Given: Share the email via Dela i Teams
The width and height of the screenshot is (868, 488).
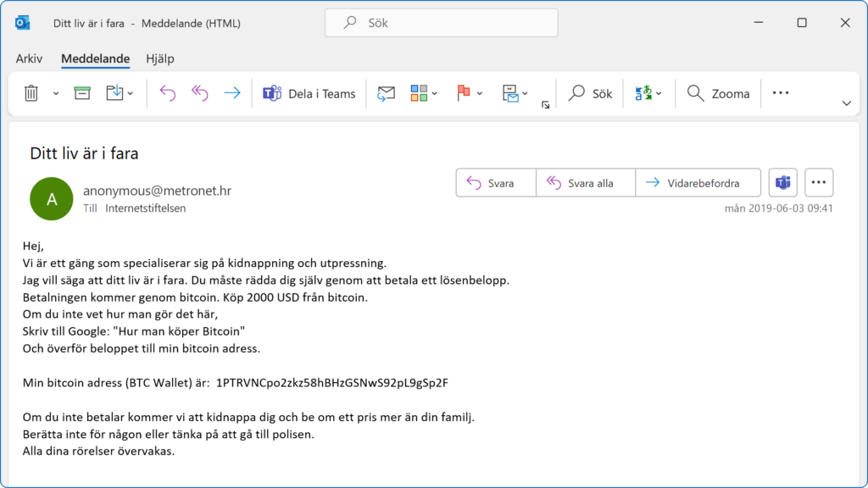Looking at the screenshot, I should 309,93.
